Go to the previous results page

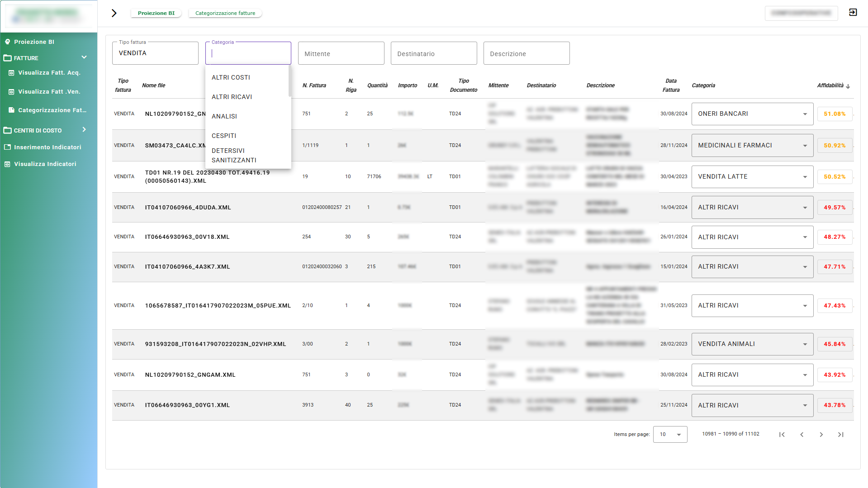(x=802, y=435)
